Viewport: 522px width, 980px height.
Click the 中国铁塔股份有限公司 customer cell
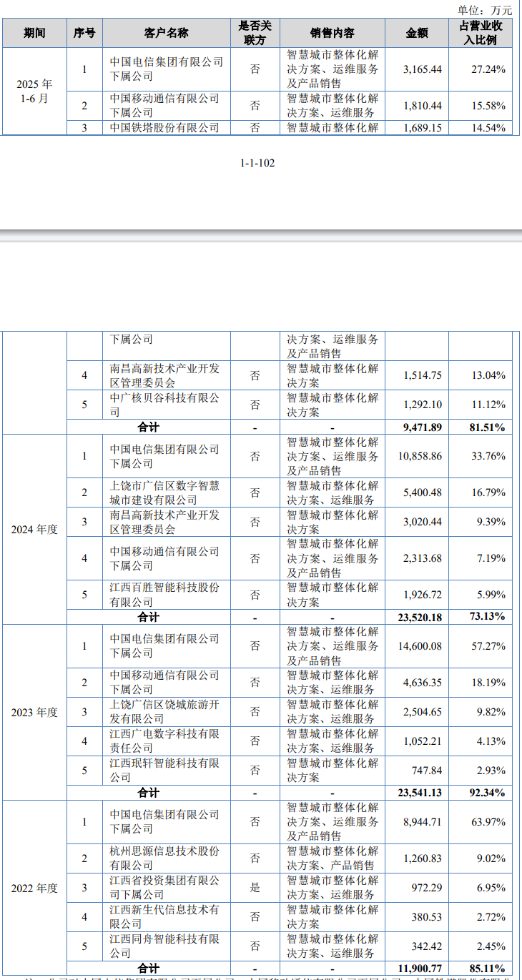(165, 128)
